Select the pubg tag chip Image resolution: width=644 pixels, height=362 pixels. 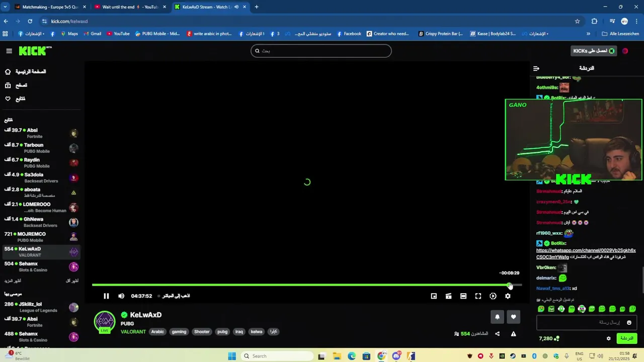(222, 332)
